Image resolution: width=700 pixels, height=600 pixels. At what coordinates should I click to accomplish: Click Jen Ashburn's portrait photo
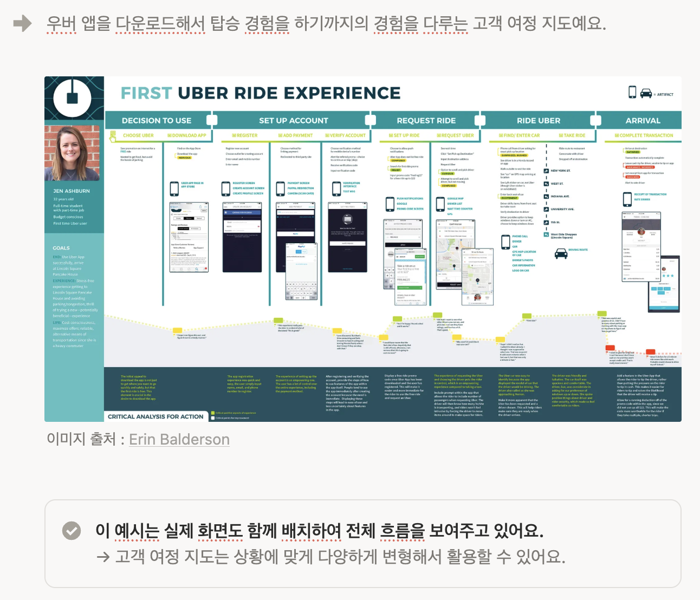tap(72, 153)
